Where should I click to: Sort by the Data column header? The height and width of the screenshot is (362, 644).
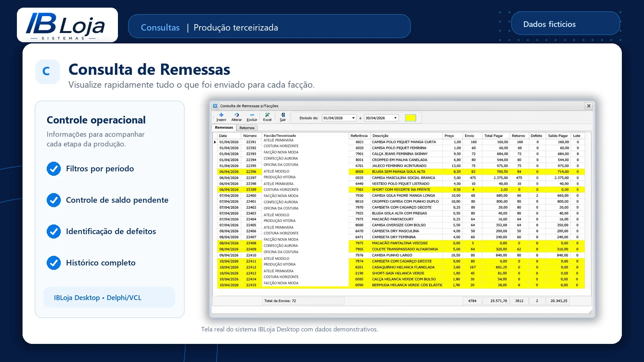(229, 136)
